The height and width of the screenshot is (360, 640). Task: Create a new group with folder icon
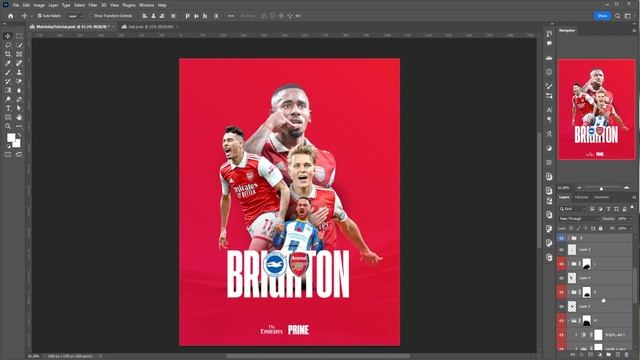pos(609,355)
